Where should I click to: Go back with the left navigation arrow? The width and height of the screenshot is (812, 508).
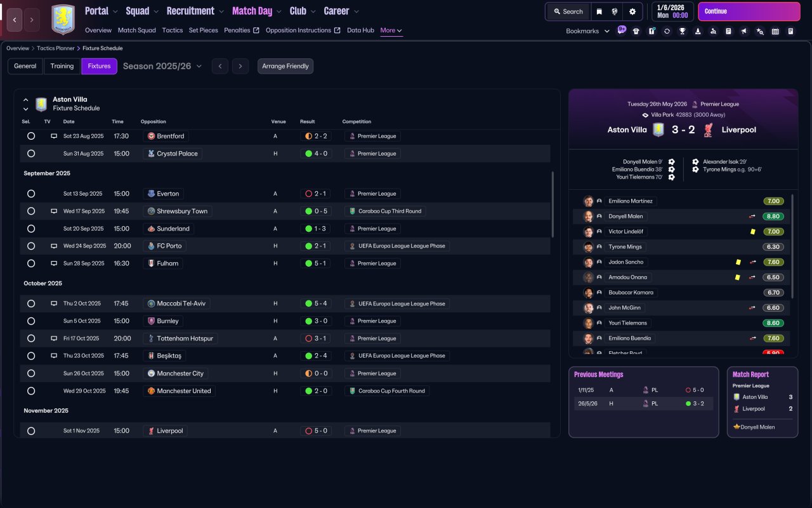tap(15, 20)
